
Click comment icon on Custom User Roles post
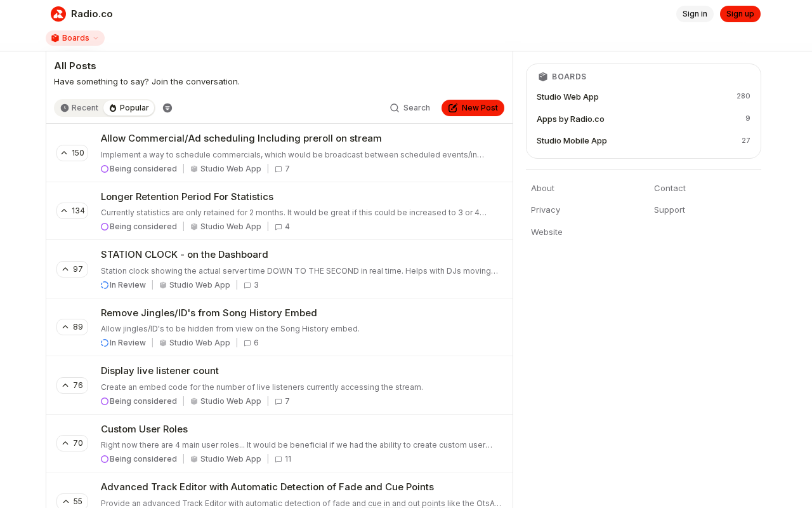278,460
